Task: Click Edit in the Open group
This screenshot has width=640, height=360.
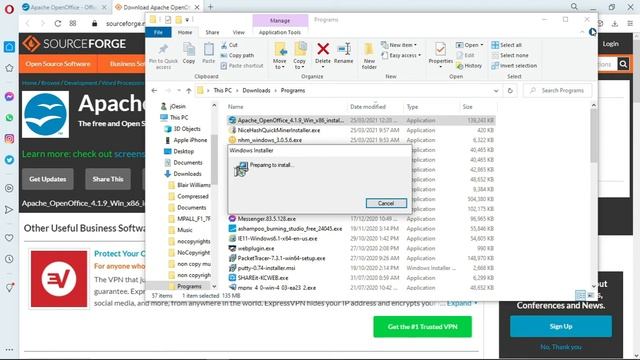Action: tap(465, 55)
